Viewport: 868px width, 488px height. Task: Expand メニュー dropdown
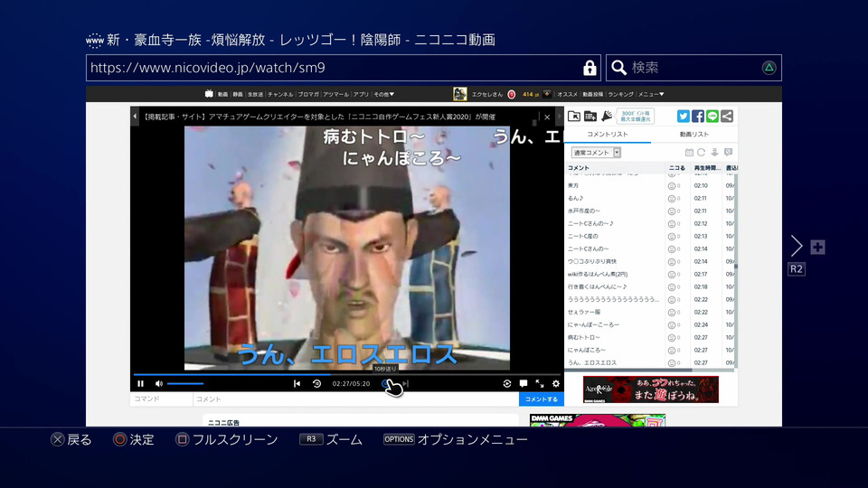click(651, 94)
